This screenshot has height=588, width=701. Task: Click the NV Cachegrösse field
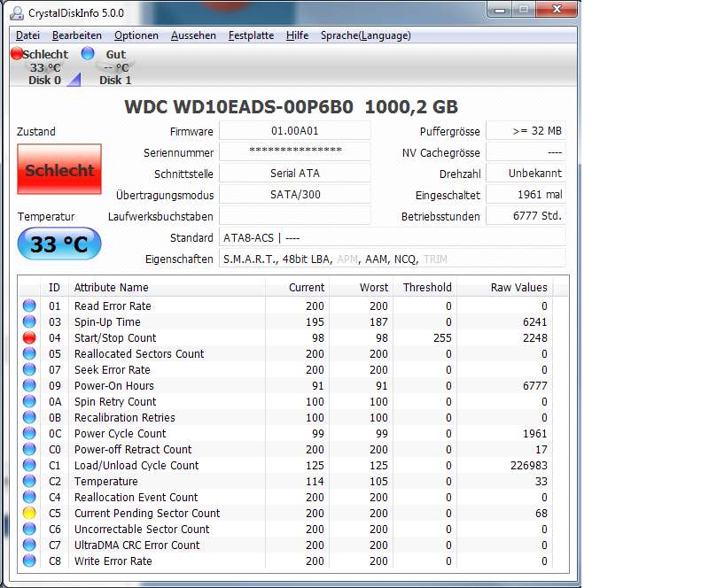[x=526, y=152]
